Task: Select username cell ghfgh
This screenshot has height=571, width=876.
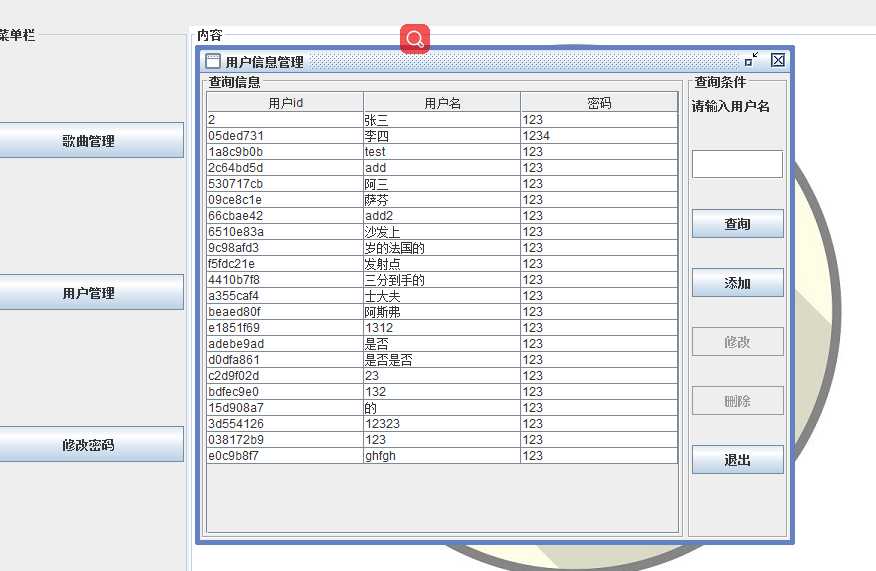Action: [x=442, y=456]
